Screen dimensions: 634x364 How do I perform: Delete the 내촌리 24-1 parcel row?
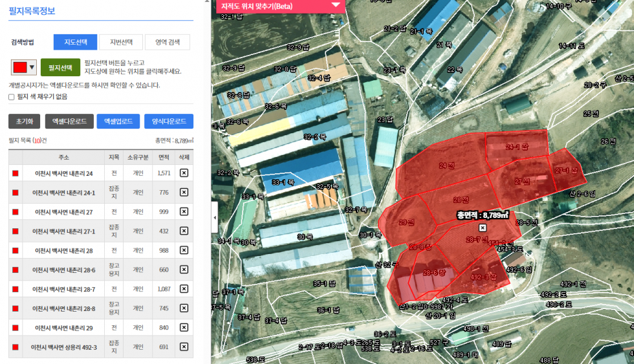[x=184, y=192]
